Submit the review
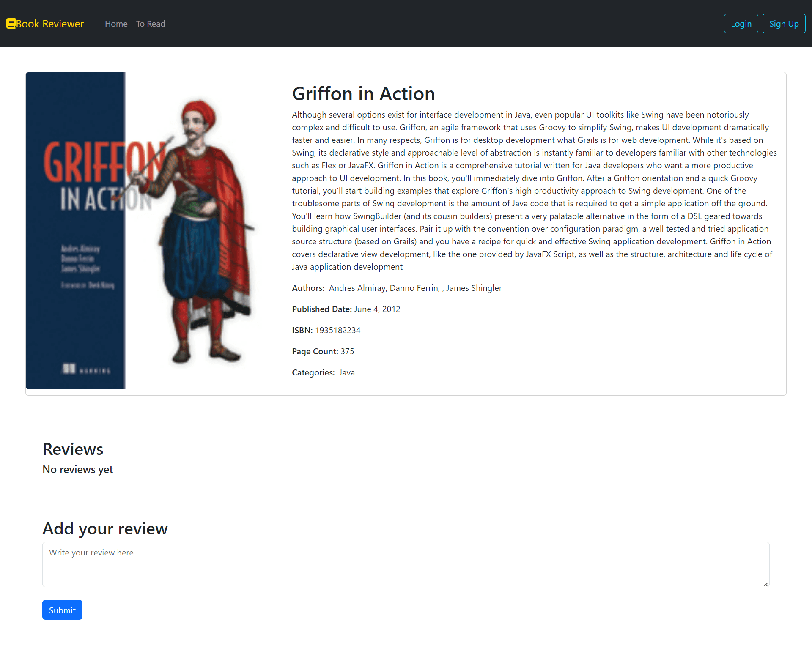This screenshot has height=662, width=812. pos(62,610)
